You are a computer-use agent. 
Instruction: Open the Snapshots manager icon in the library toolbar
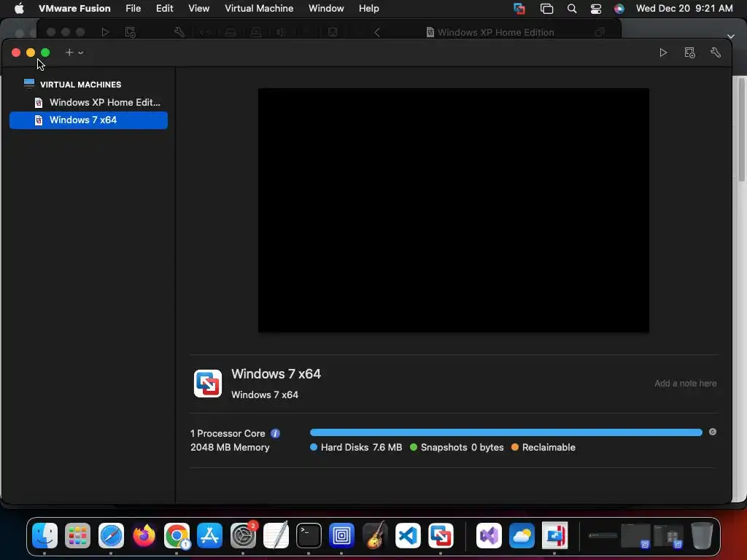coord(689,52)
